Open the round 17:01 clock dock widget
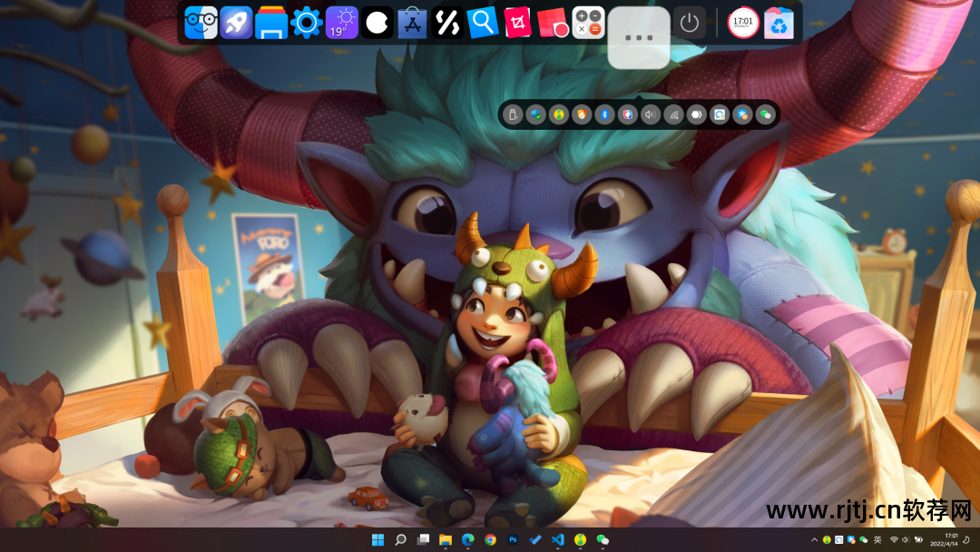 click(x=743, y=23)
